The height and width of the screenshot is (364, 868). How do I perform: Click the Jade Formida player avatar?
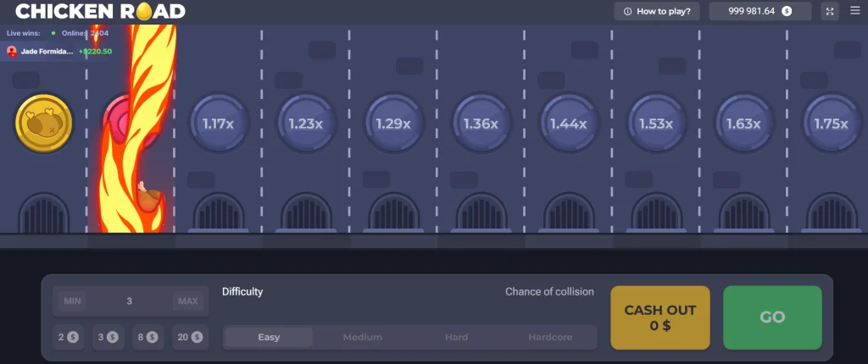[x=12, y=52]
